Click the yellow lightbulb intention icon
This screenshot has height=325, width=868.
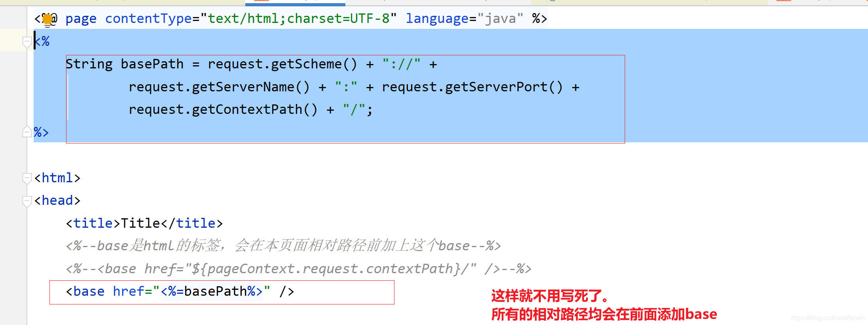coord(47,20)
